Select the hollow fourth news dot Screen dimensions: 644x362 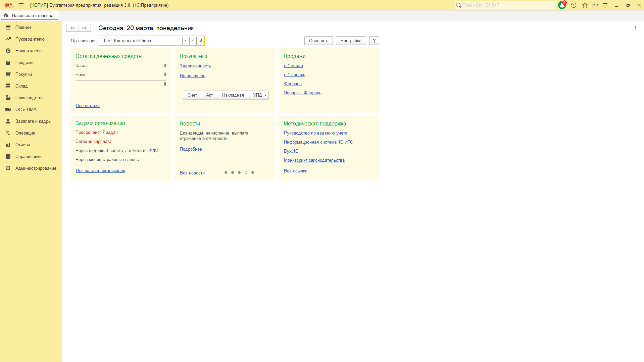coord(246,172)
